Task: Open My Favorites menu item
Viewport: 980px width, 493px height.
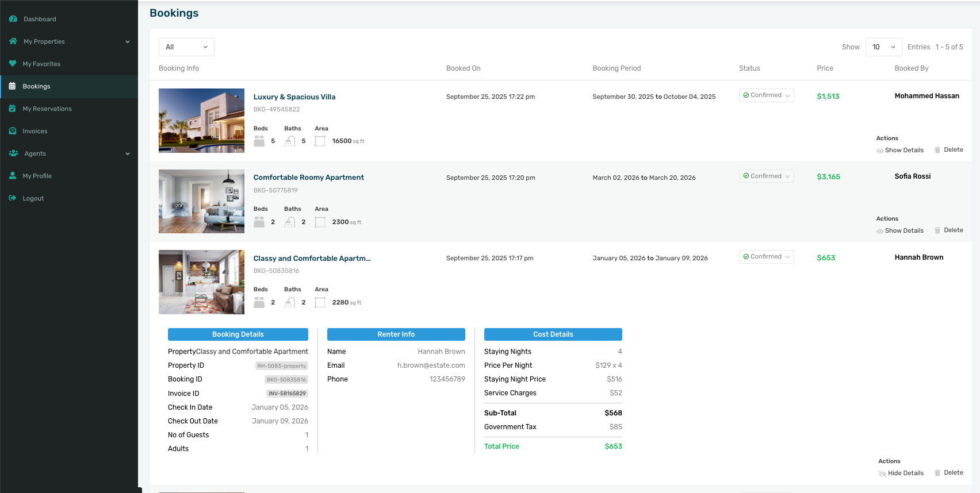Action: [x=41, y=64]
